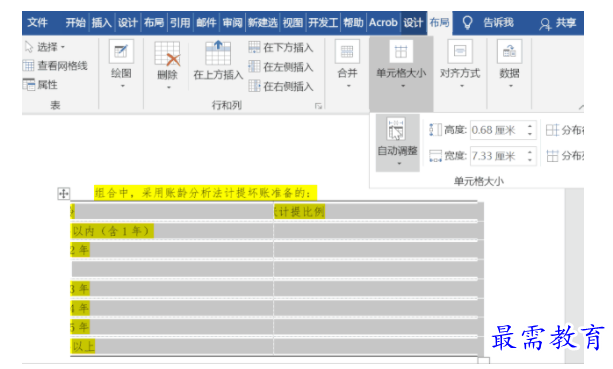
Task: Click the distribute rows icon beside 高度
Action: (552, 130)
